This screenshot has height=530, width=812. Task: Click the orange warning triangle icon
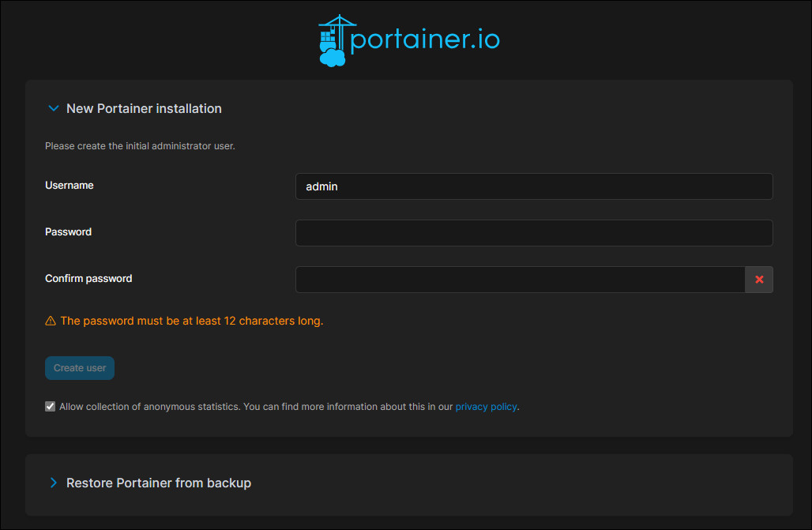51,321
